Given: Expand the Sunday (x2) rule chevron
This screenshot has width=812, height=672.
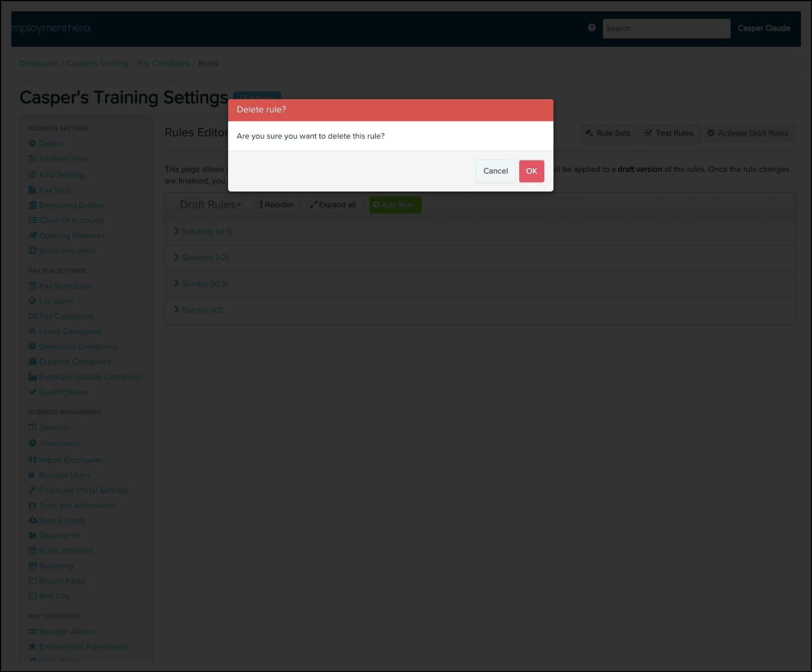Looking at the screenshot, I should [x=177, y=309].
